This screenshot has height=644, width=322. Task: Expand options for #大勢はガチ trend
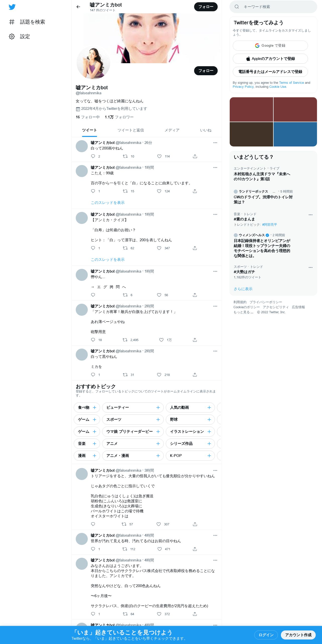(x=310, y=267)
